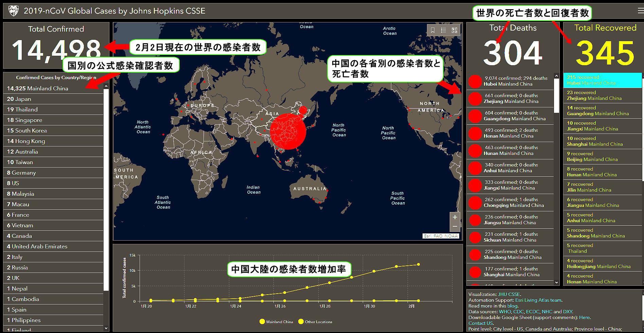
Task: Open the bookmarks icon on the map
Action: [x=432, y=30]
